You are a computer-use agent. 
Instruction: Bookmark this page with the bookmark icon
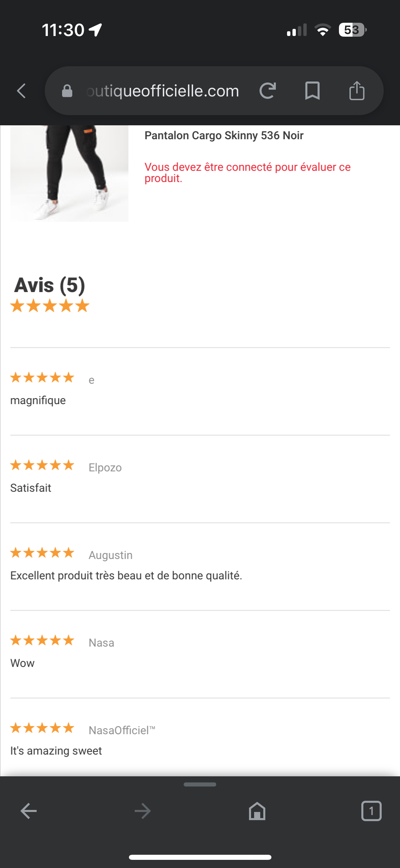[312, 91]
